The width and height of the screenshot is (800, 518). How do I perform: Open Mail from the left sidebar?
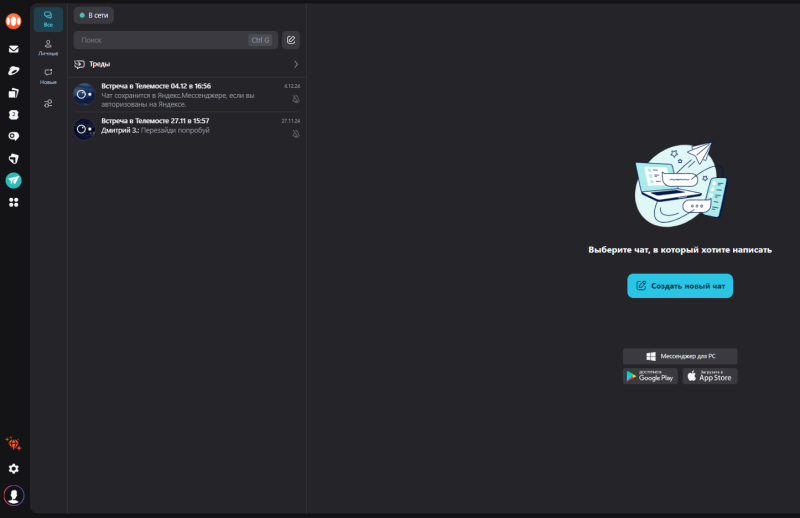click(x=14, y=48)
